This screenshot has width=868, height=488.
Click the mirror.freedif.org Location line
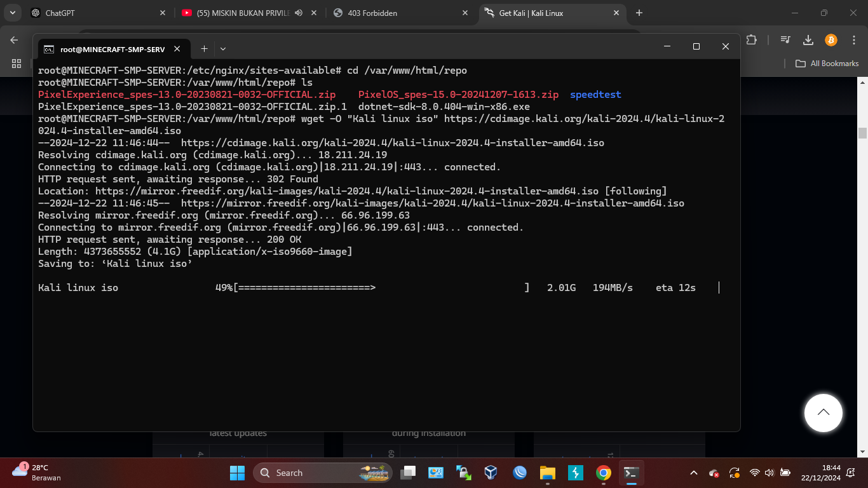[353, 191]
